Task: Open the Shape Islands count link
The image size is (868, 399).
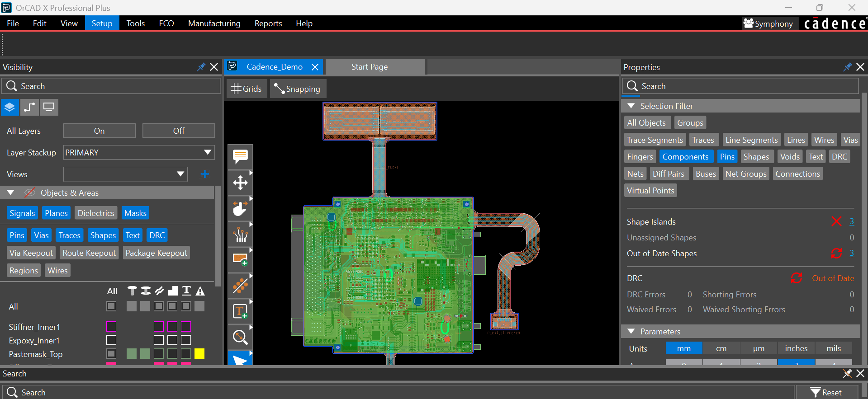Action: pyautogui.click(x=852, y=221)
